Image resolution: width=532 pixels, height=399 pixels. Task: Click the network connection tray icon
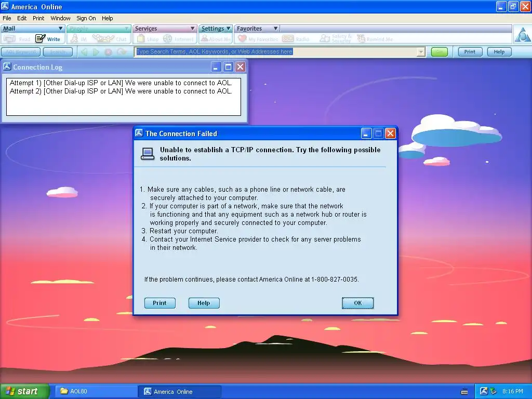coord(494,391)
